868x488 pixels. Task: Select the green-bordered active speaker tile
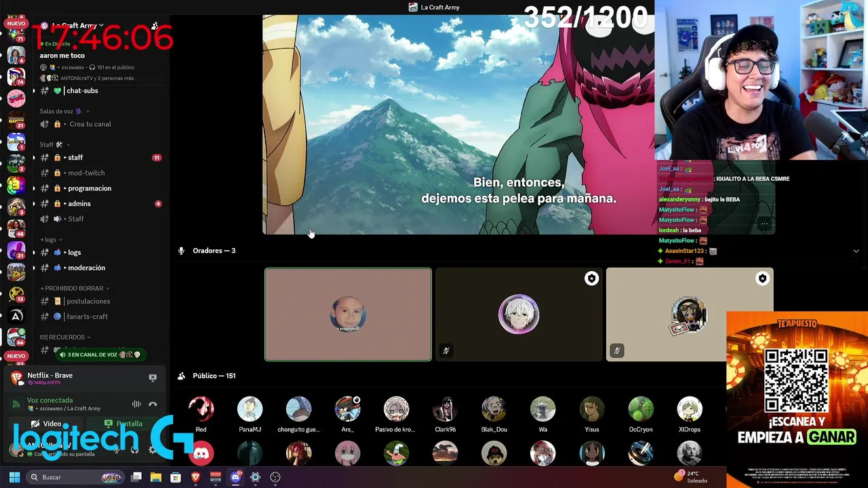(x=348, y=314)
